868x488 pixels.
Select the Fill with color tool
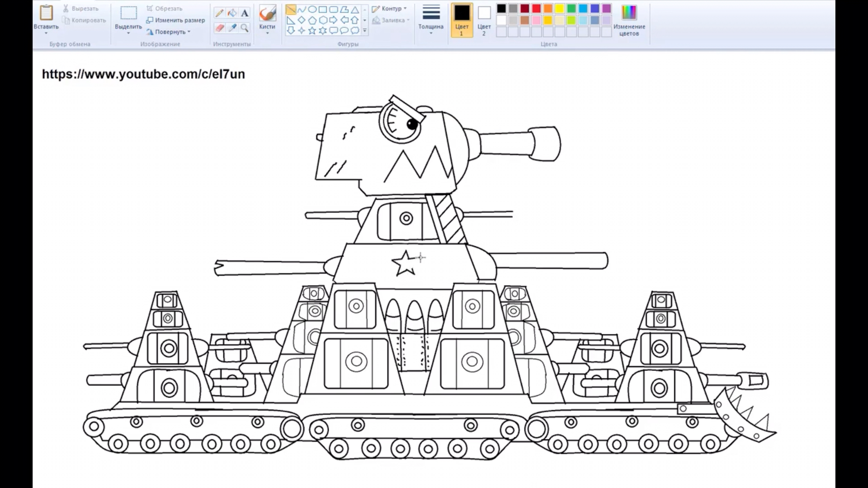(232, 13)
